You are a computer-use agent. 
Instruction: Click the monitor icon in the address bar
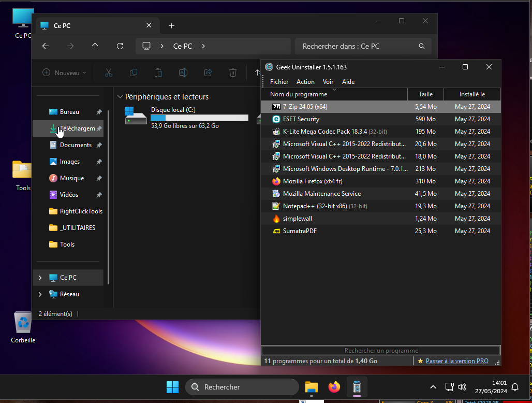(146, 46)
